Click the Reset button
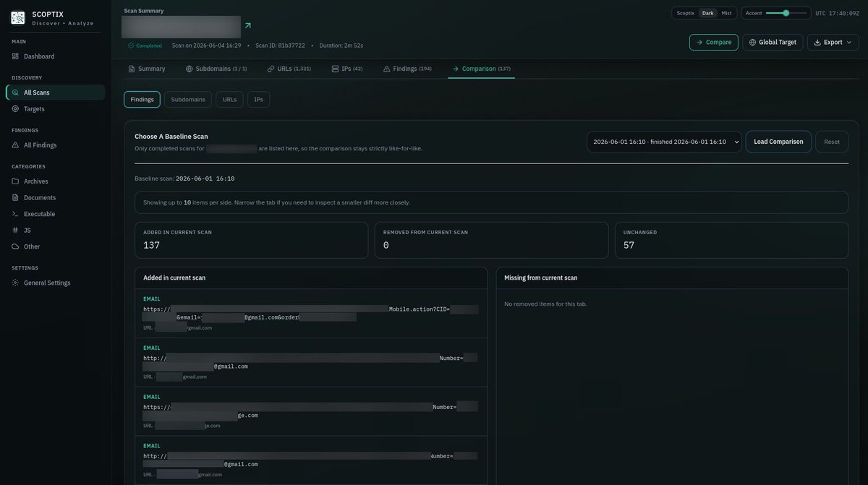The width and height of the screenshot is (868, 485). 832,142
